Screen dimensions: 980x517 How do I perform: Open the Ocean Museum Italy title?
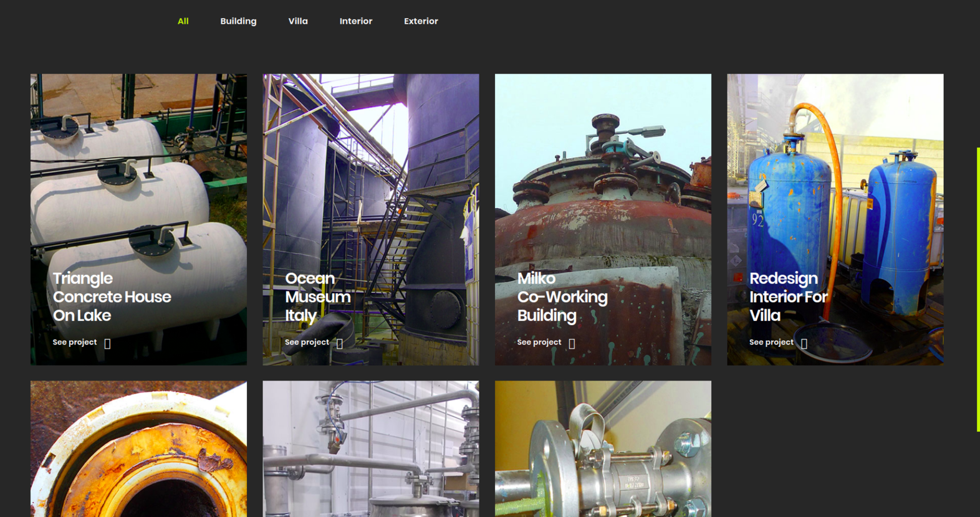[317, 296]
